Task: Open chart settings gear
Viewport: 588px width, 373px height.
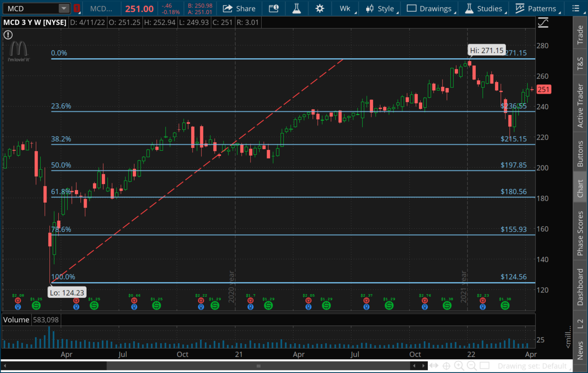Action: point(319,8)
